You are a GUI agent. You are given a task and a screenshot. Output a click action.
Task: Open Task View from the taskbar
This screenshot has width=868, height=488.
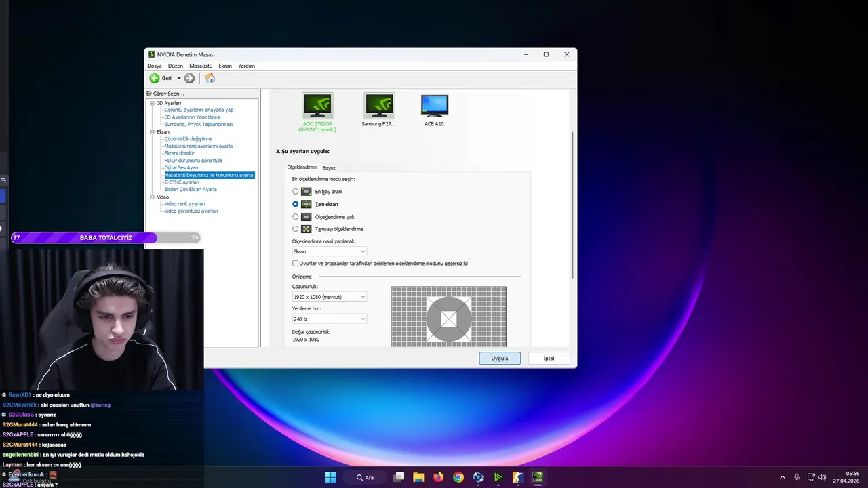coord(399,477)
